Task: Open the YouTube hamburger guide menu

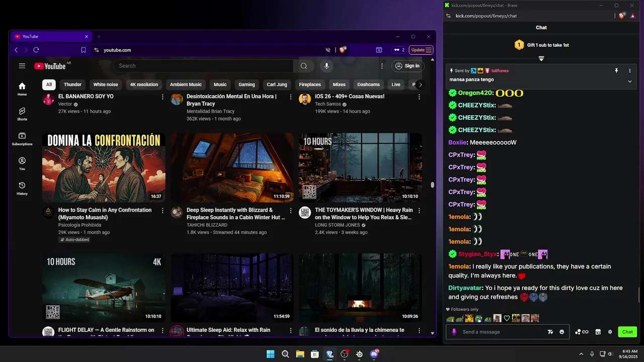Action: [x=22, y=66]
